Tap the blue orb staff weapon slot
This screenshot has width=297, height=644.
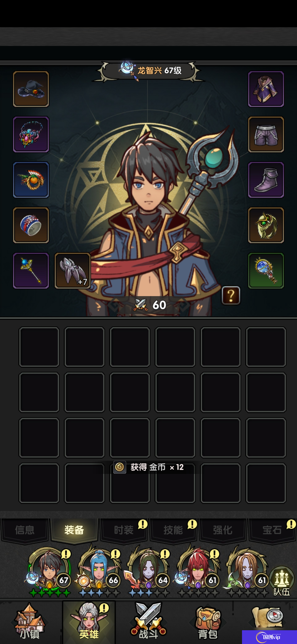(x=31, y=271)
